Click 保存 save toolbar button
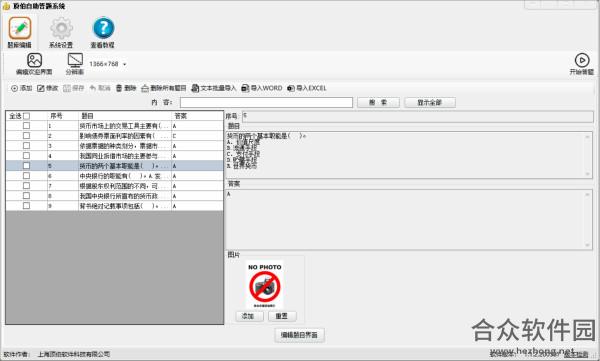 [73, 88]
